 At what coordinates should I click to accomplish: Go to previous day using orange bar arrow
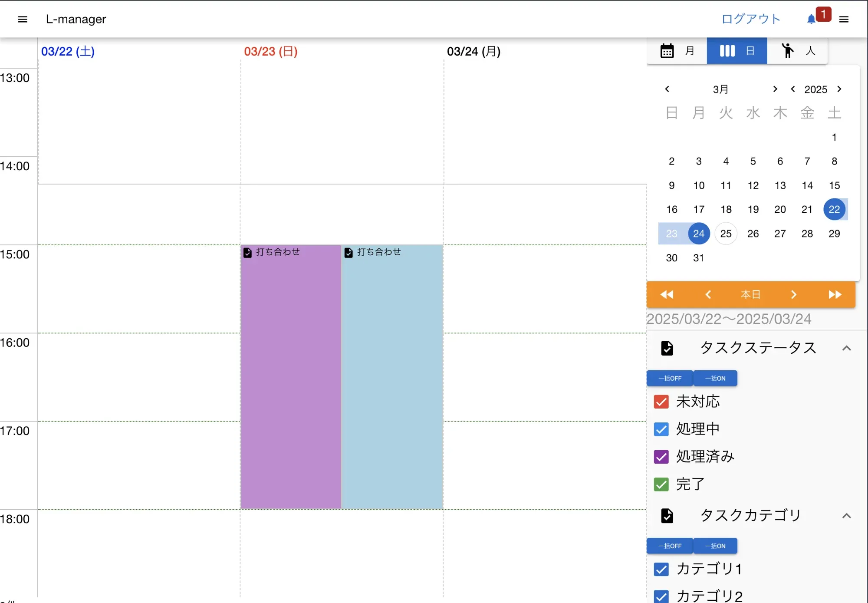click(x=708, y=295)
